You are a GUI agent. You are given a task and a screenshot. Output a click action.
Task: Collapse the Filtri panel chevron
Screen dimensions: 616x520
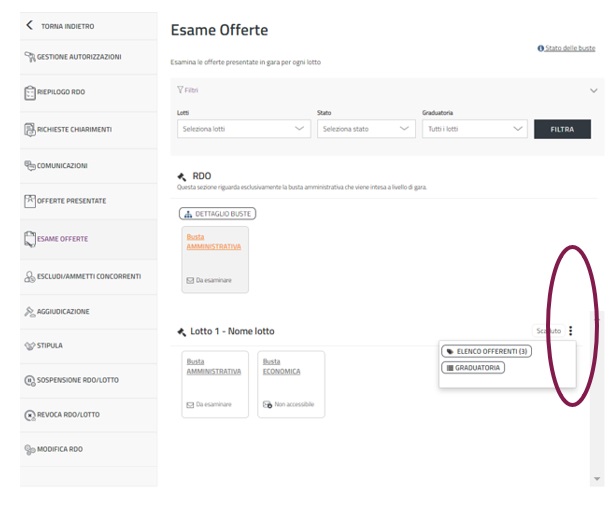[594, 90]
